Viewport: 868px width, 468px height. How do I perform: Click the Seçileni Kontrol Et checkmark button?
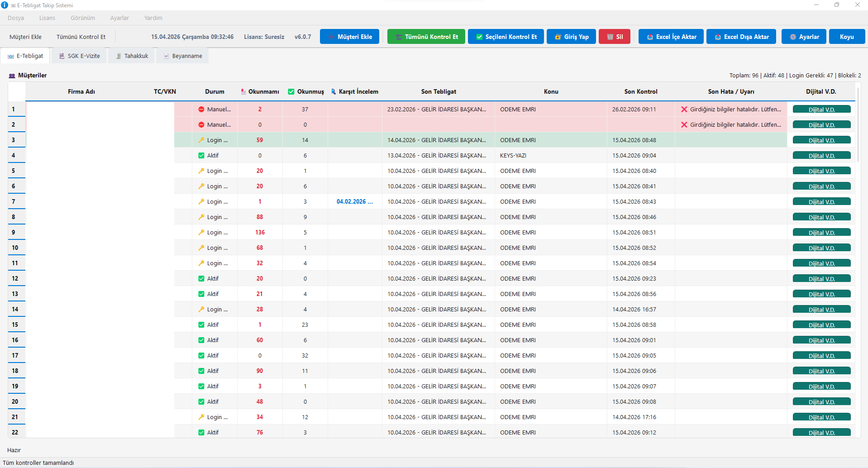click(x=506, y=37)
